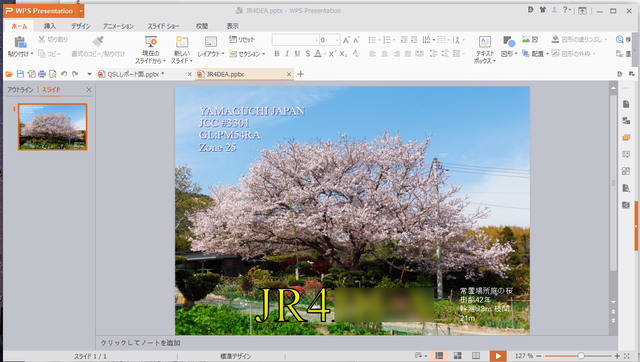Click the Increase Indent icon
This screenshot has height=362, width=640.
click(414, 40)
